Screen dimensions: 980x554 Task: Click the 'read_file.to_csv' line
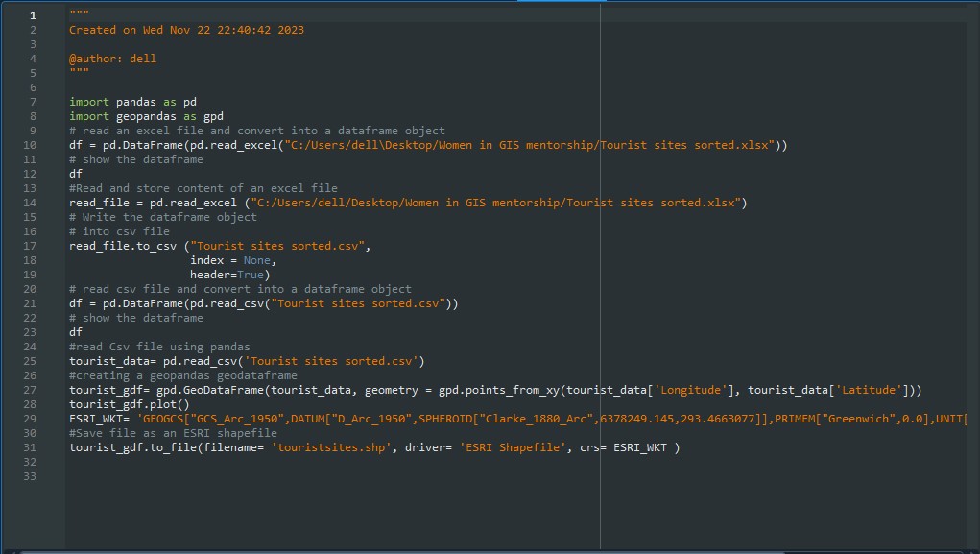(x=220, y=246)
